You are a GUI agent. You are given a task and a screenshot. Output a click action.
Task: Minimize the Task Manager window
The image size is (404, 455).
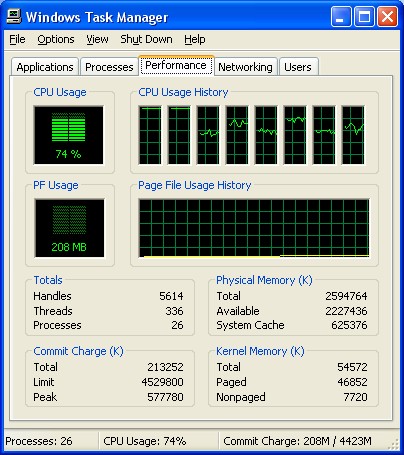(341, 16)
